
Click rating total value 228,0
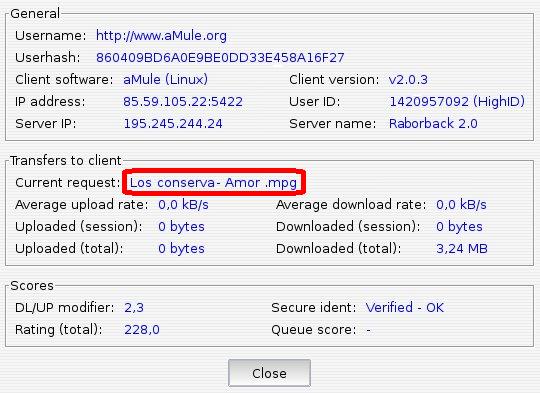(x=142, y=330)
